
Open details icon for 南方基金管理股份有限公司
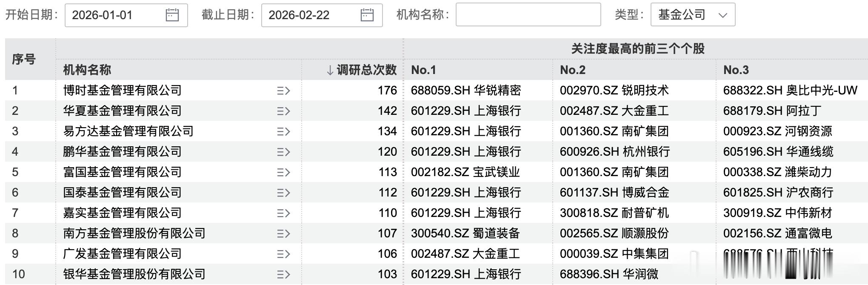283,234
